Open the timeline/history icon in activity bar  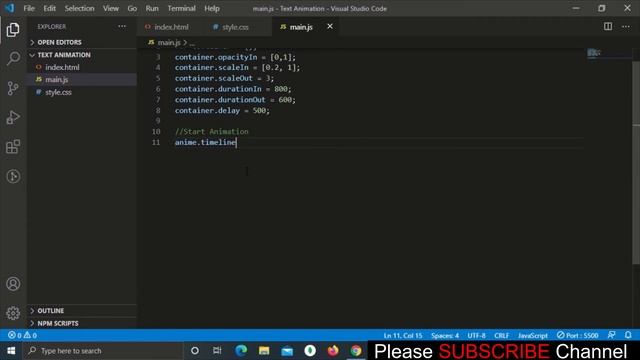pyautogui.click(x=13, y=176)
